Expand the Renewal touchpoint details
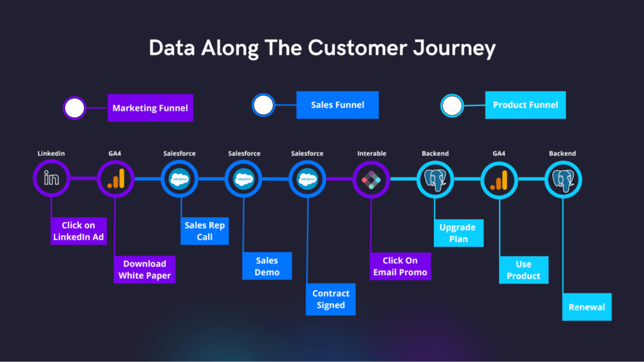 [x=587, y=307]
